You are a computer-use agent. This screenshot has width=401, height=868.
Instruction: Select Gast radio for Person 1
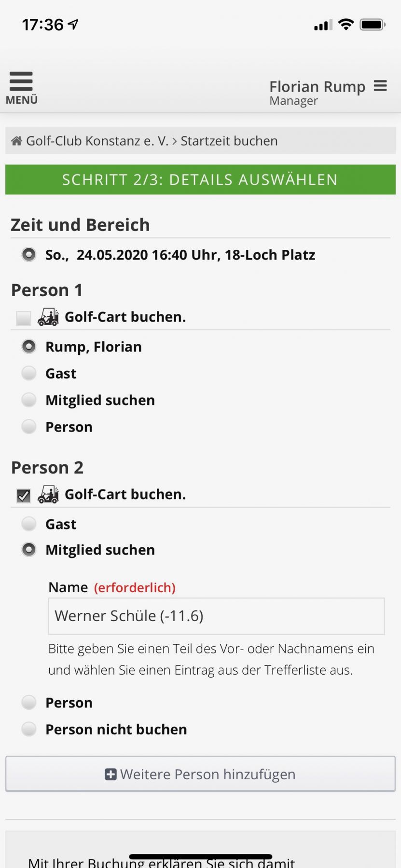point(29,373)
